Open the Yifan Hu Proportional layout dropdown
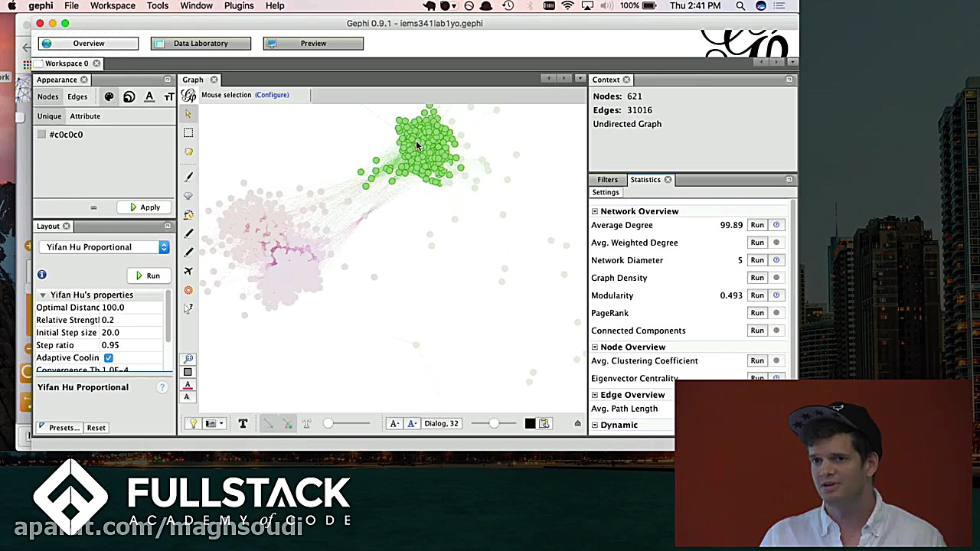 (104, 247)
